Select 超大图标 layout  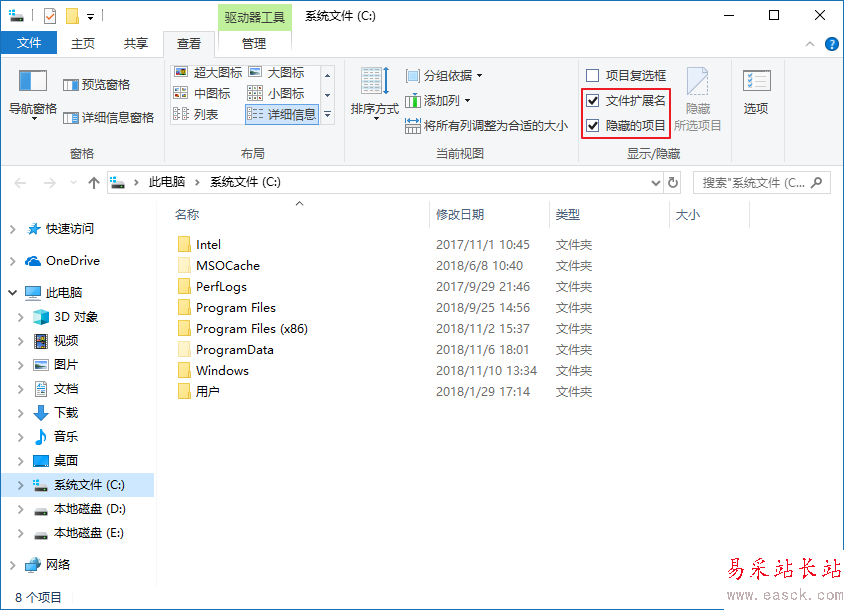208,72
